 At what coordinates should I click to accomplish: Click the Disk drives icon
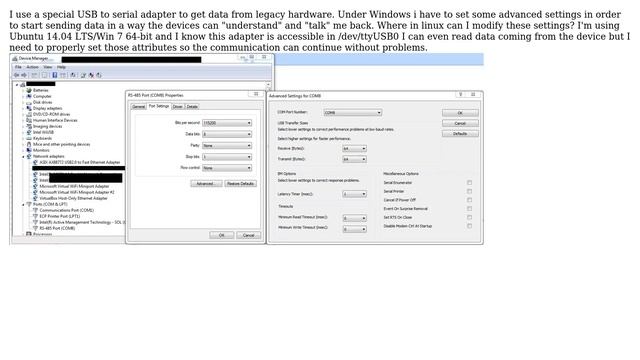point(29,102)
